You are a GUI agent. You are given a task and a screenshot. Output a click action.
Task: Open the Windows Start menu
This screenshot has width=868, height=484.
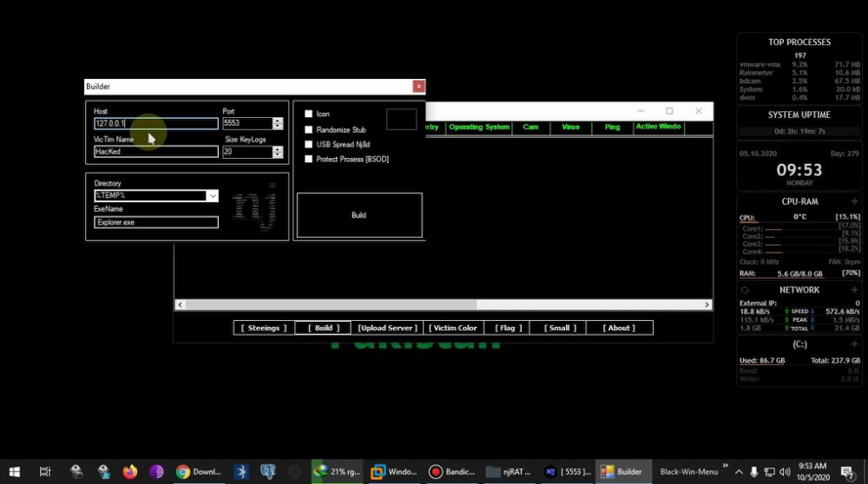[x=15, y=471]
